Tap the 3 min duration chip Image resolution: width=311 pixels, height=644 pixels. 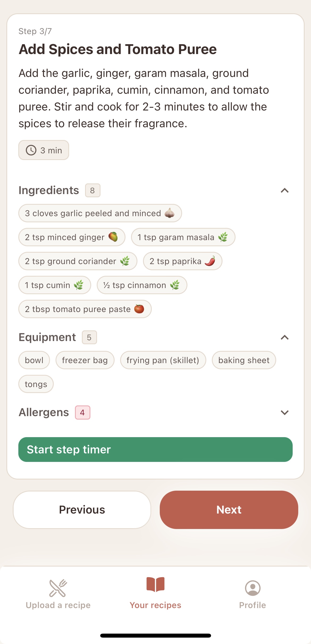[x=44, y=150]
